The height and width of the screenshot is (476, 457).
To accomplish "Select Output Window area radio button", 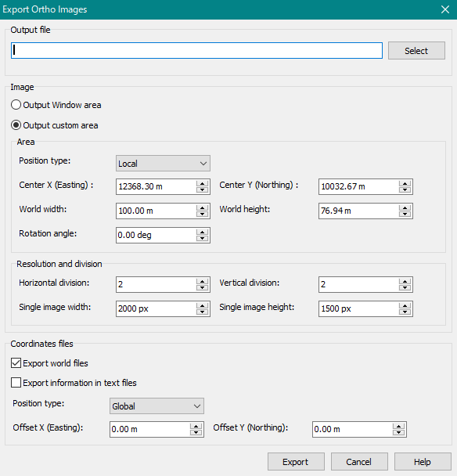I will click(16, 105).
